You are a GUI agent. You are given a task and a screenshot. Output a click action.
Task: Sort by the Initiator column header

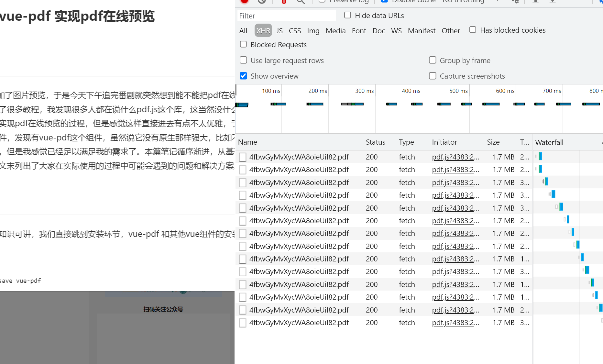[456, 142]
